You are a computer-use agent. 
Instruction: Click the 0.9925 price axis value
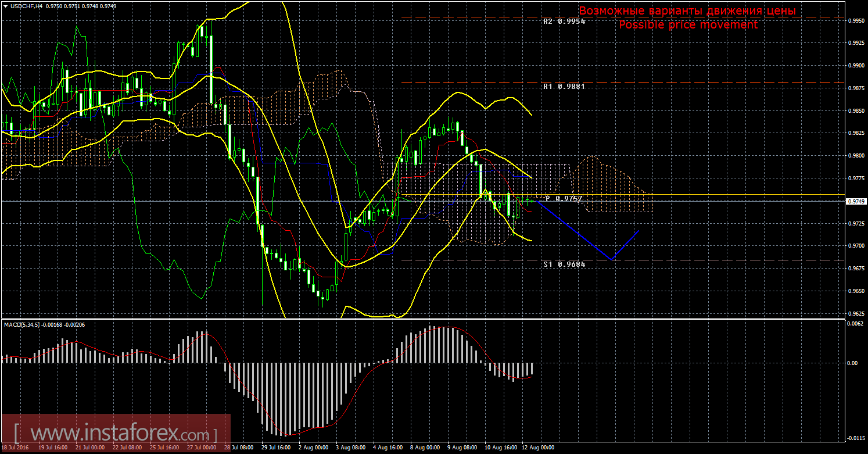click(856, 43)
